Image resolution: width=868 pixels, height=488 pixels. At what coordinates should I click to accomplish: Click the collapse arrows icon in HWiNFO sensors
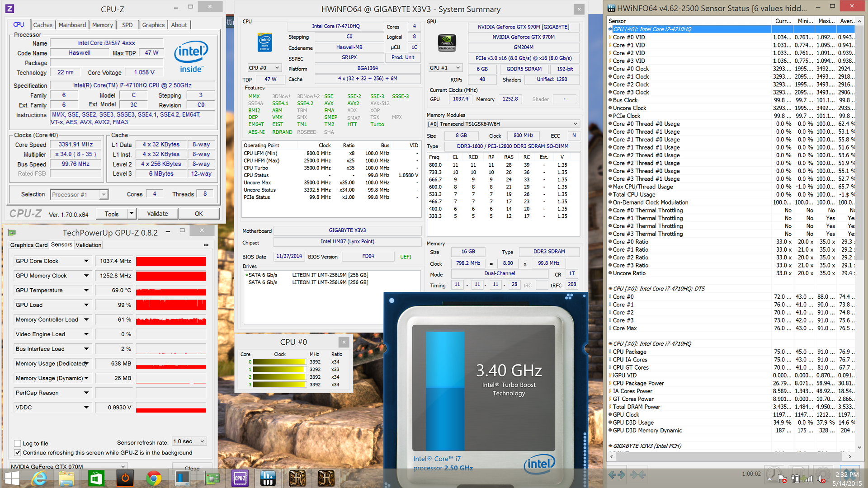637,474
